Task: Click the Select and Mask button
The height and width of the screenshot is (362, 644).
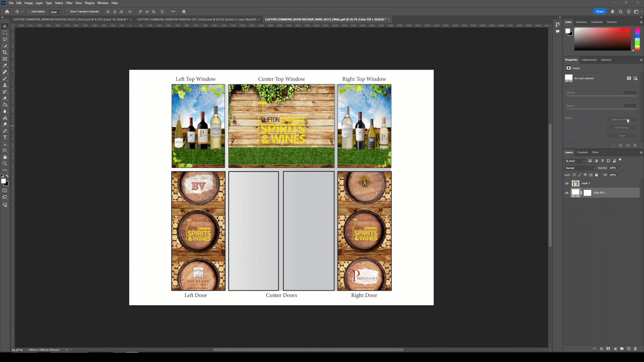Action: coord(621,120)
